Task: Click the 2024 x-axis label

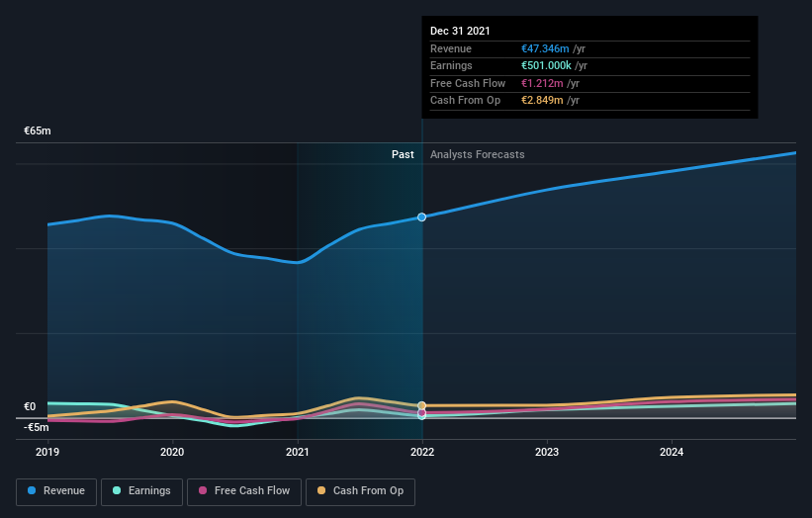Action: (x=672, y=452)
